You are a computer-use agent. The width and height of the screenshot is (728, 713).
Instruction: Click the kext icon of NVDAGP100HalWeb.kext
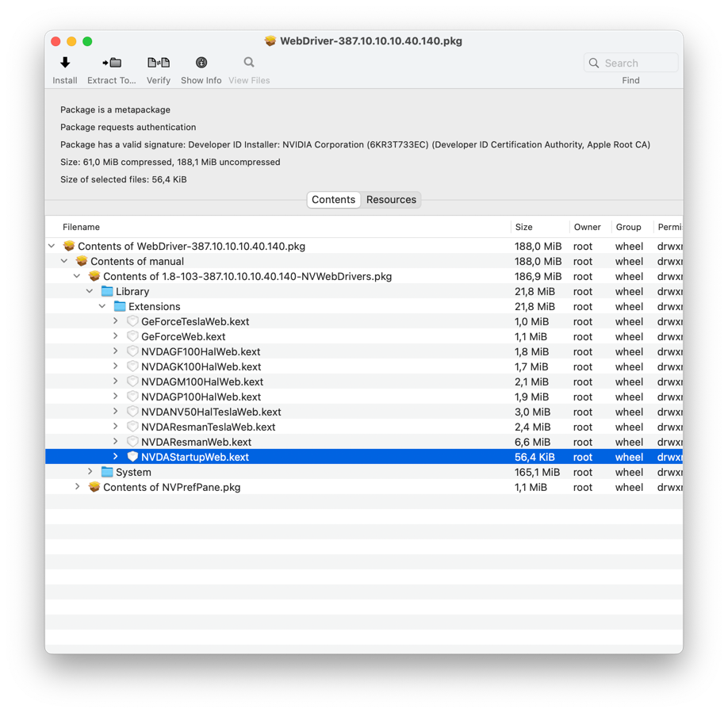[x=132, y=397]
